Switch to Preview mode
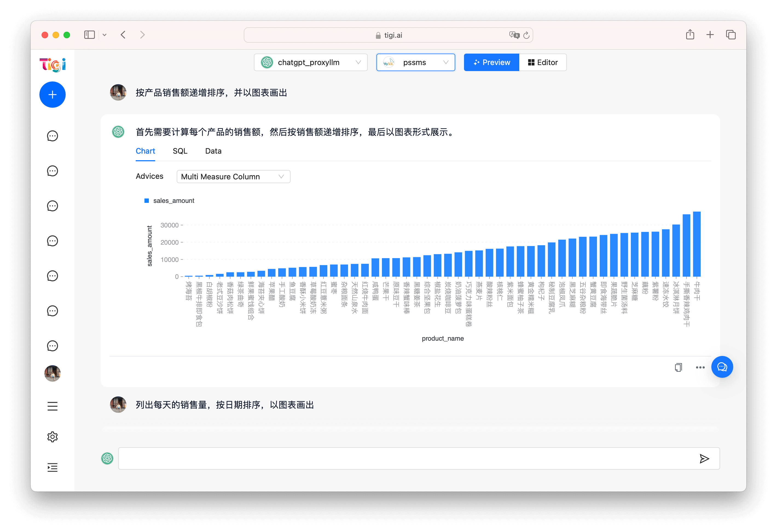Image resolution: width=777 pixels, height=532 pixels. coord(491,63)
